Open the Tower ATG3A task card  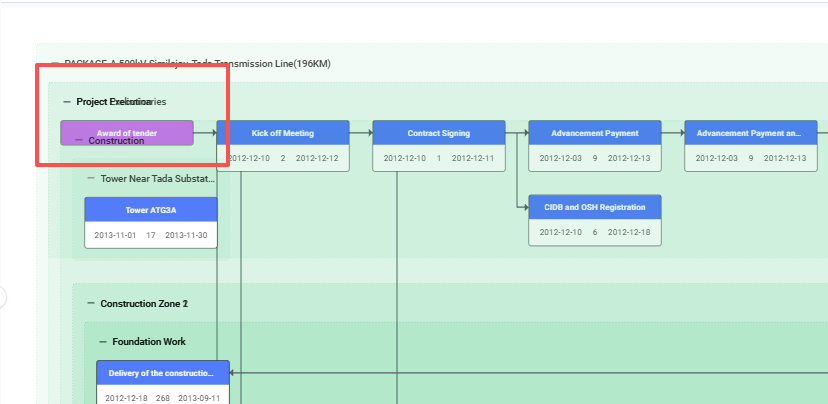(x=151, y=210)
